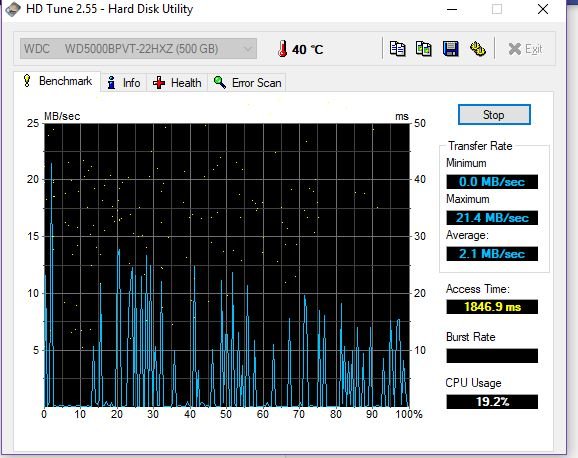Open the Error Scan tab
Viewport: 578px width, 458px height.
(247, 83)
